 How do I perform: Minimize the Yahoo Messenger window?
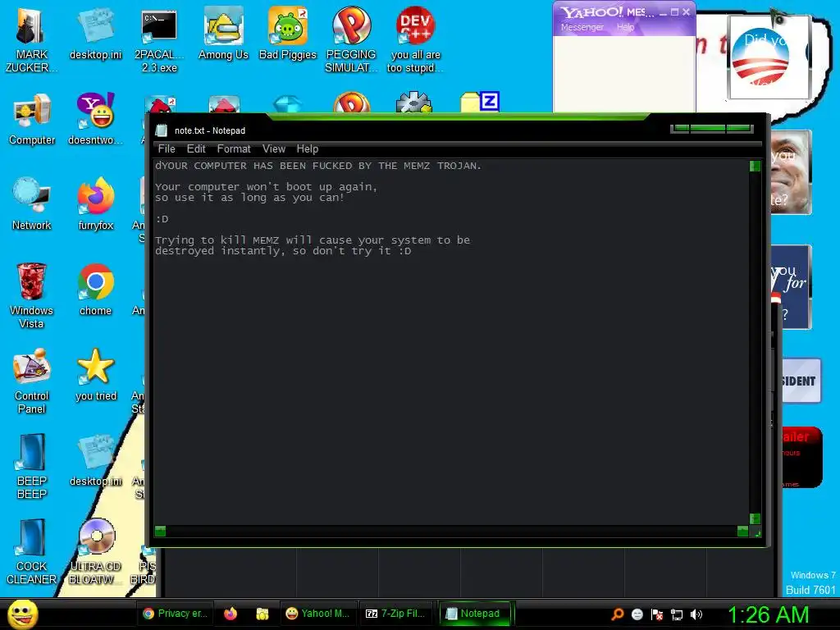(663, 12)
